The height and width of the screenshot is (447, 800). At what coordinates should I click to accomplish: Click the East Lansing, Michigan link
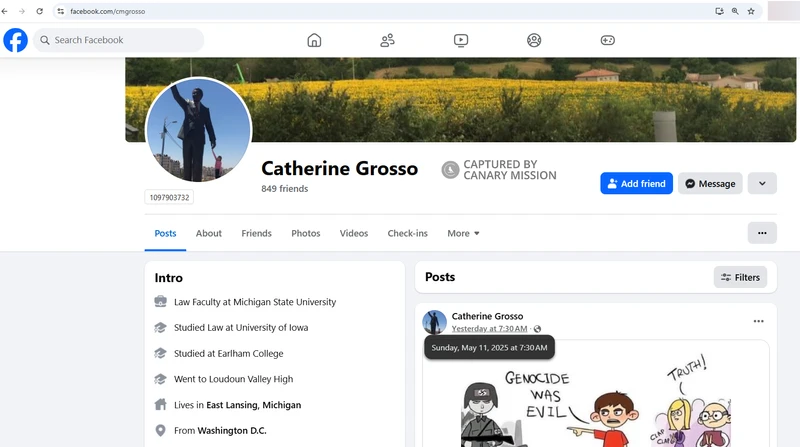pos(254,405)
